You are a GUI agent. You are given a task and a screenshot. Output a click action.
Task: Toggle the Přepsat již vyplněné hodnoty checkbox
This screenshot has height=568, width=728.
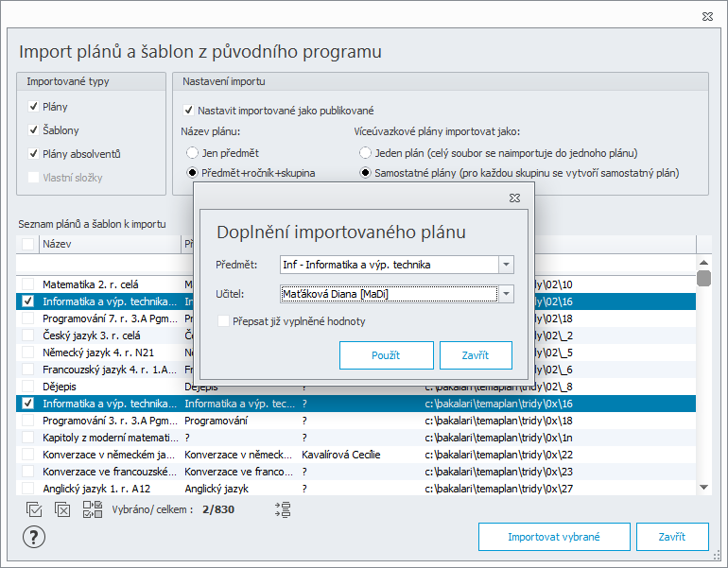(x=223, y=321)
